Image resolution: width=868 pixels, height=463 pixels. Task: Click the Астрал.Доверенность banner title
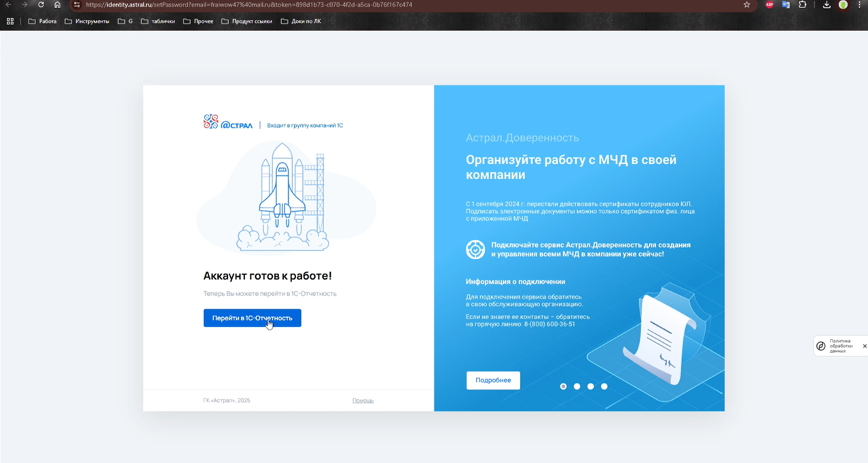[x=522, y=138]
